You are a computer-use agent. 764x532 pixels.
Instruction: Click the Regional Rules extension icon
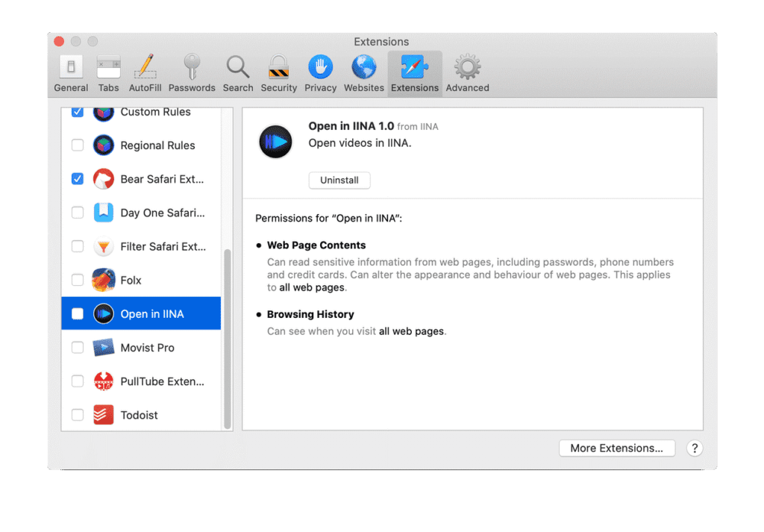tap(103, 145)
